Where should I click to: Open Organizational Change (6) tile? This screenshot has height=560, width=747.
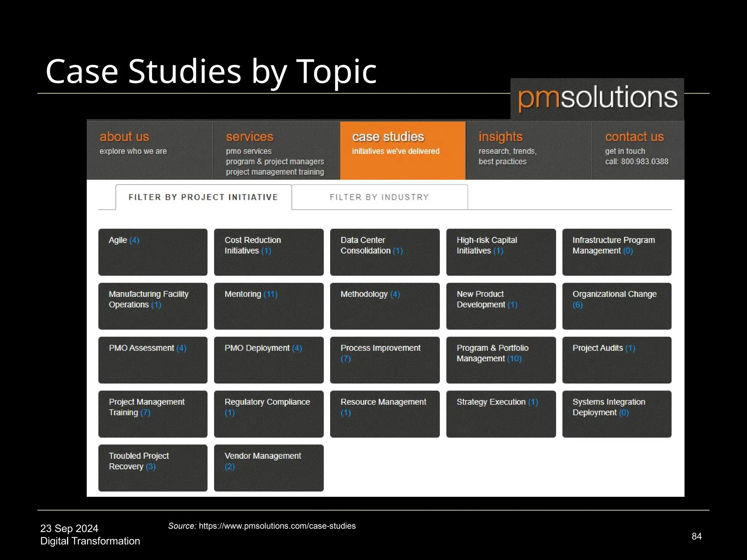coord(617,306)
